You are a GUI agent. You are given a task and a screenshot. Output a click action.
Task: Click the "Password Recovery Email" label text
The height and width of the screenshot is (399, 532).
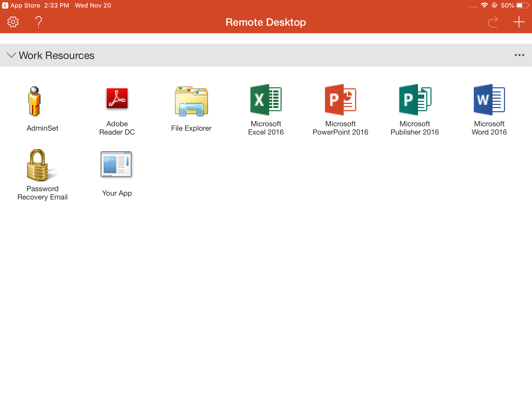click(42, 193)
